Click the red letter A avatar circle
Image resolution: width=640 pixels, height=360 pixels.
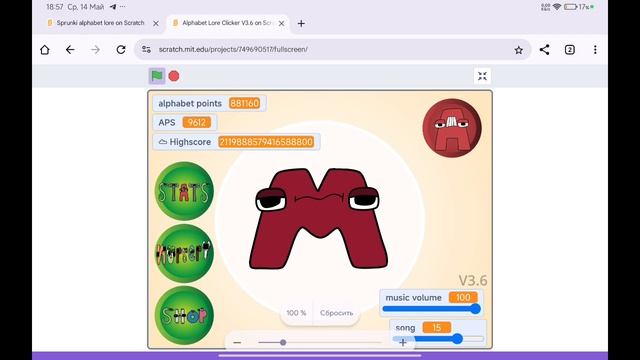click(452, 128)
